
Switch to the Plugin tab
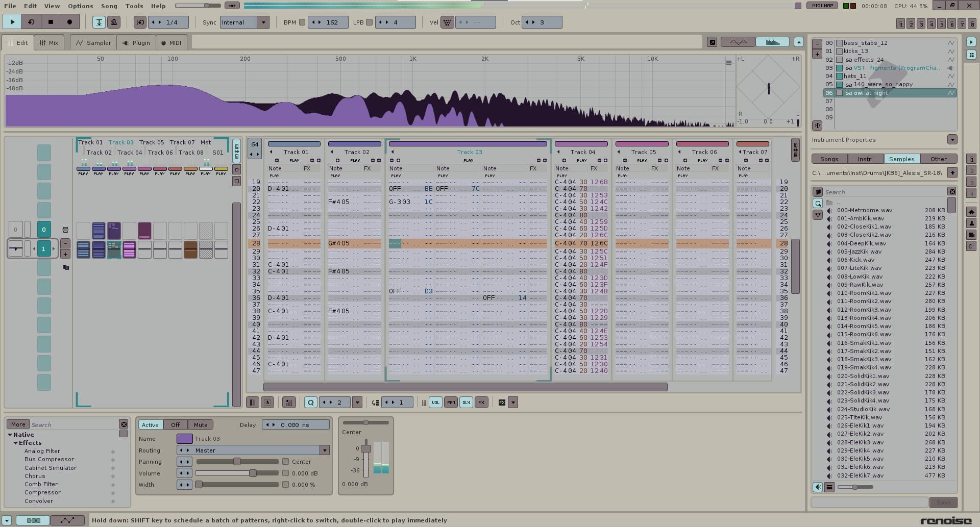(x=136, y=43)
